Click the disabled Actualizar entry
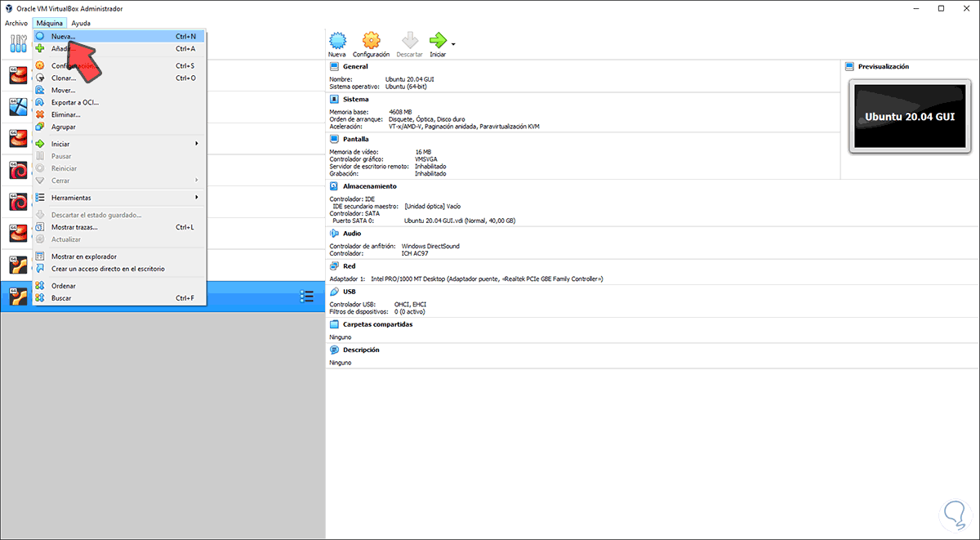This screenshot has height=540, width=980. 119,239
